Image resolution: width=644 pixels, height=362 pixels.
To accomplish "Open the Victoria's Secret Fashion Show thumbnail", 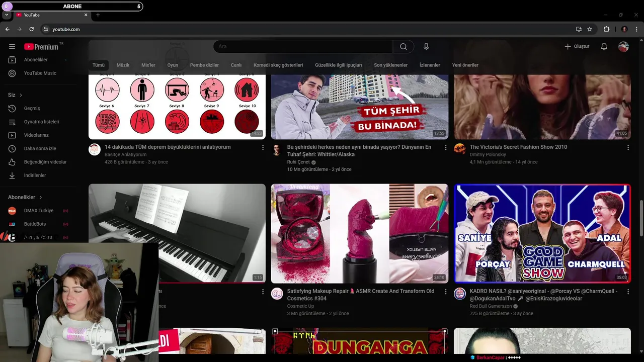I will point(542,107).
